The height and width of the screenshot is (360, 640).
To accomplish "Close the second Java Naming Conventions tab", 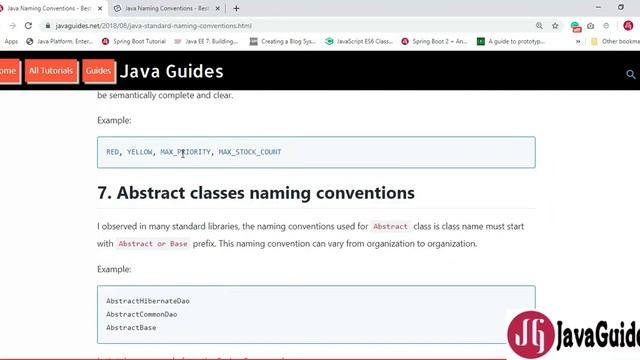I will click(218, 8).
